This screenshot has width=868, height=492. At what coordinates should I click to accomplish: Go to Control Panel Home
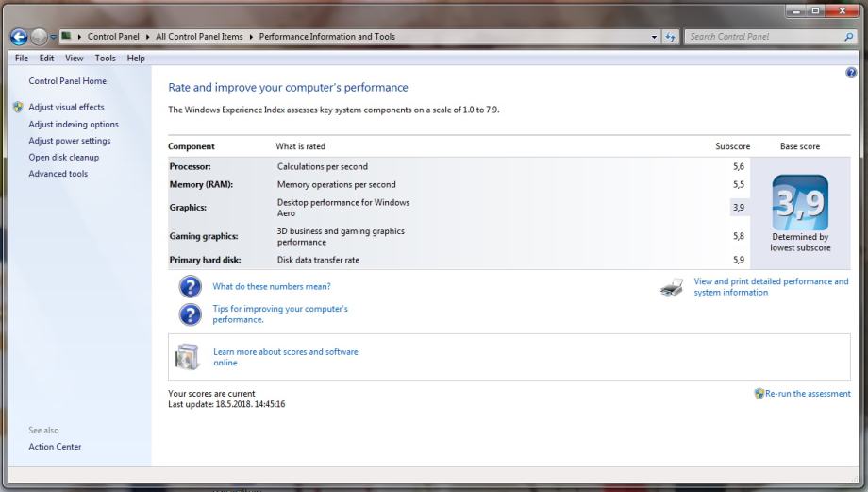click(68, 81)
